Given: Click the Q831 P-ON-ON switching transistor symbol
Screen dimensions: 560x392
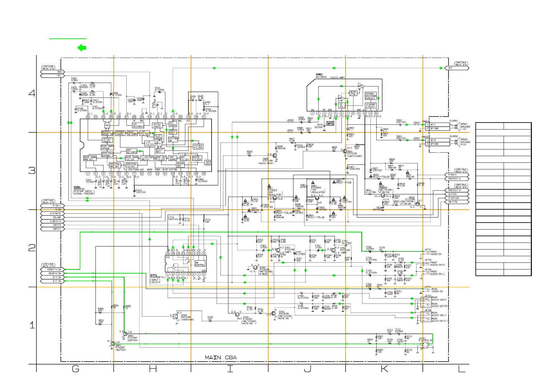Looking at the screenshot, I should (382, 195).
